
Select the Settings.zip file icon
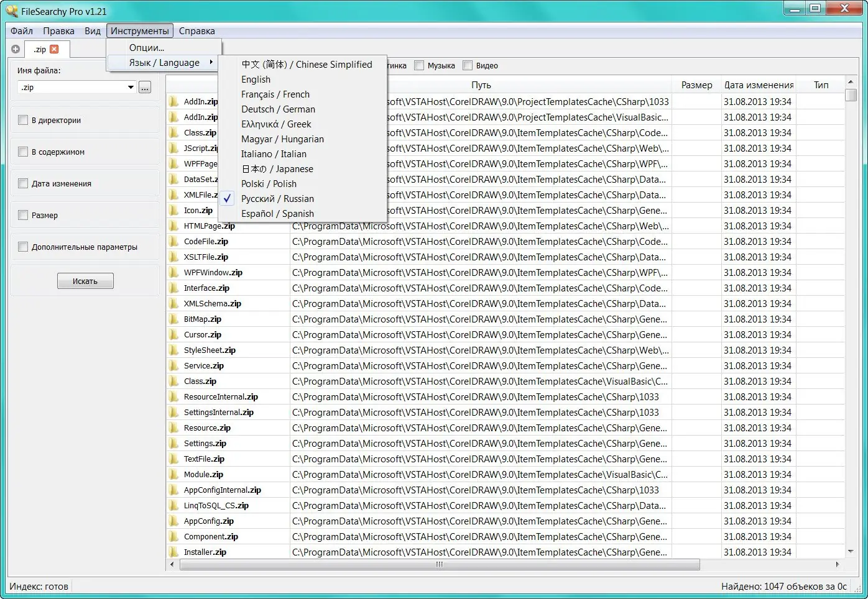click(x=174, y=443)
